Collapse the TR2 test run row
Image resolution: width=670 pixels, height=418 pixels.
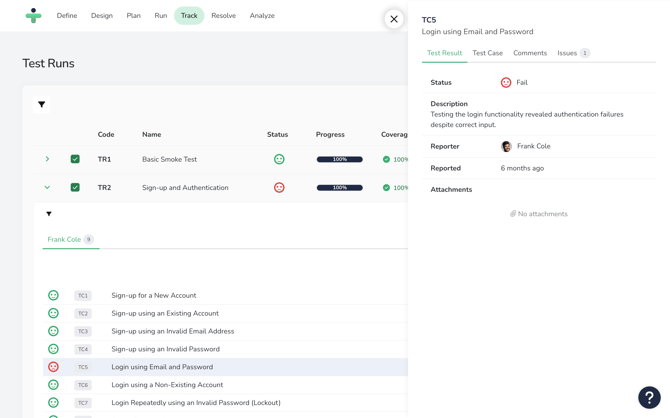click(47, 187)
